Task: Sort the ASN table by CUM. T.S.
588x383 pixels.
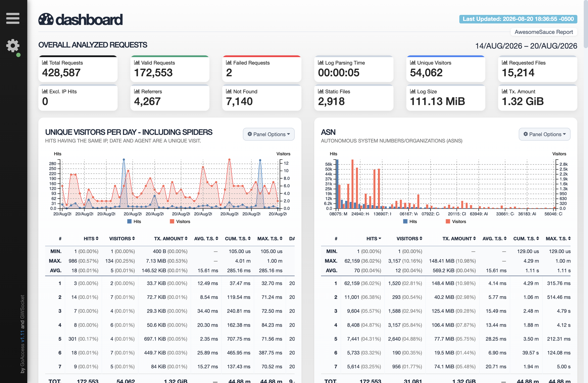Action: point(526,239)
